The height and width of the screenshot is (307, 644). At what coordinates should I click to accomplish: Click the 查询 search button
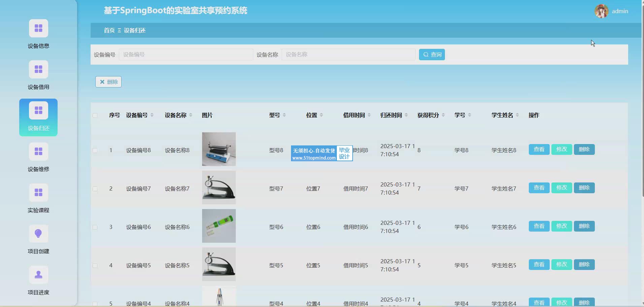pyautogui.click(x=432, y=55)
